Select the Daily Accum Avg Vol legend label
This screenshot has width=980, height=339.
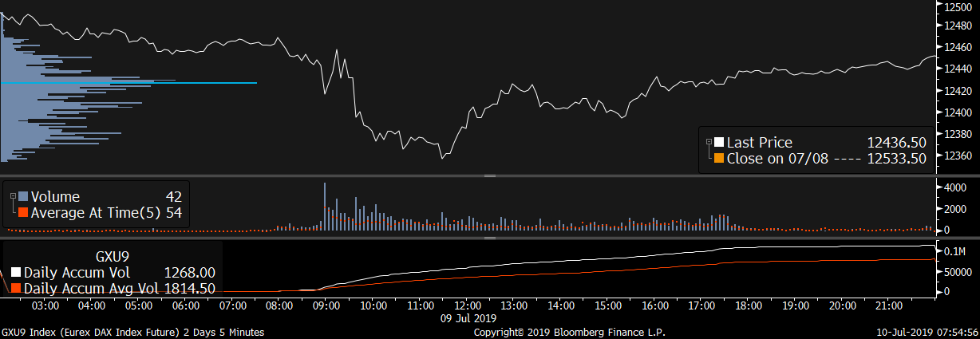pos(91,289)
